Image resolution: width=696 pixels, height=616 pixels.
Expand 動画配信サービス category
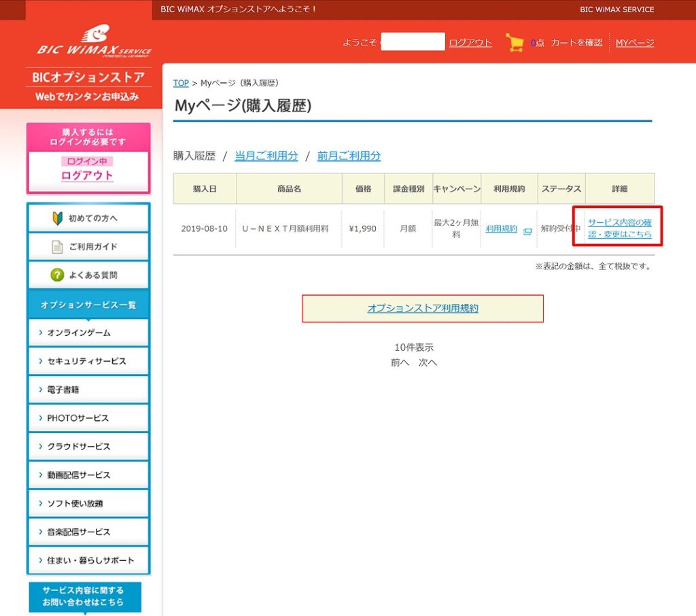[x=88, y=475]
